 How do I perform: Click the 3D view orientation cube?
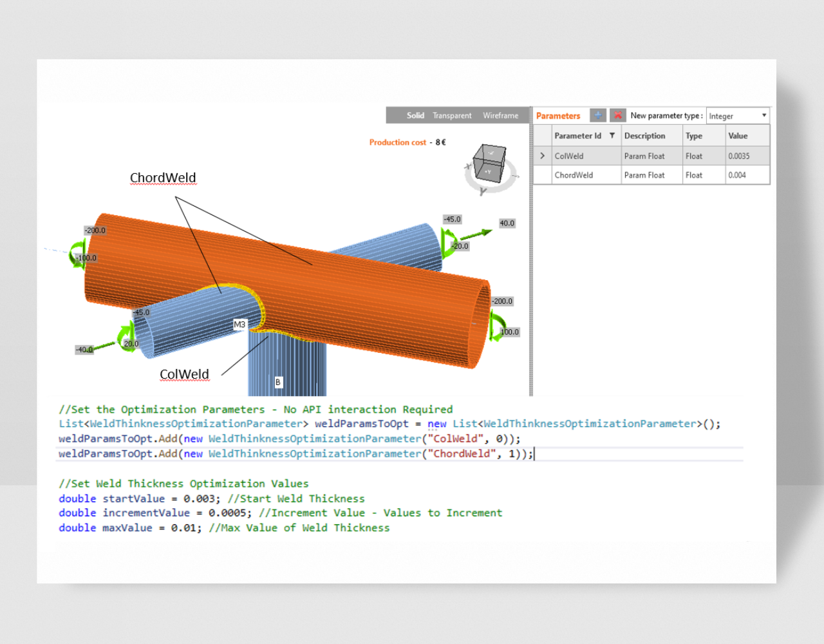489,163
